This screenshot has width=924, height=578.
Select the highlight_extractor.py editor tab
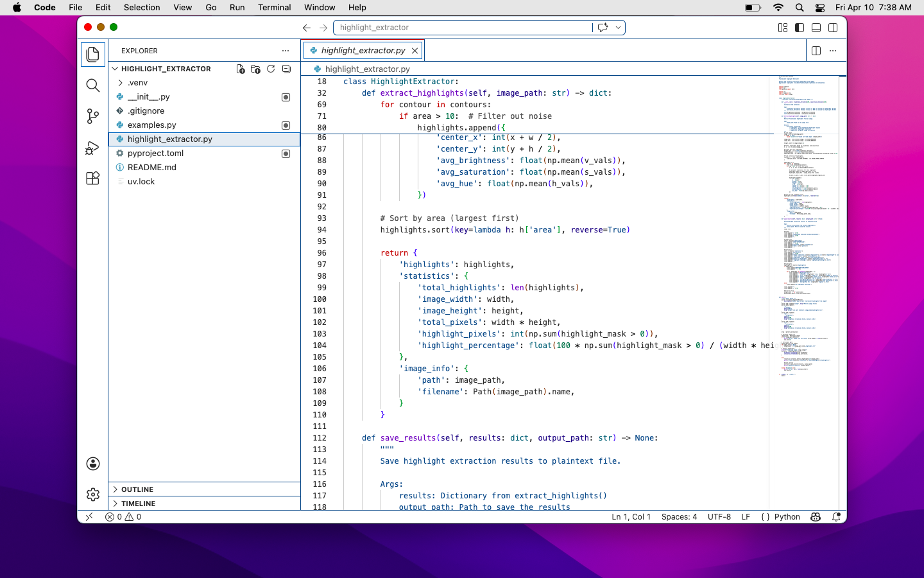pyautogui.click(x=363, y=50)
